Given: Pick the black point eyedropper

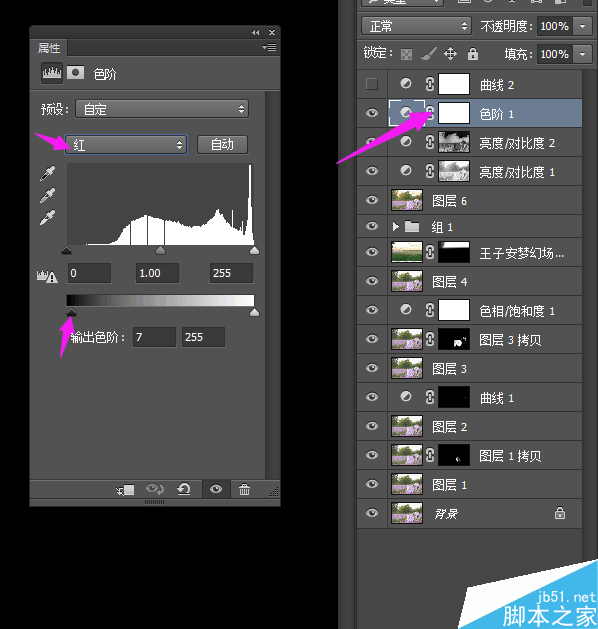Looking at the screenshot, I should [47, 173].
